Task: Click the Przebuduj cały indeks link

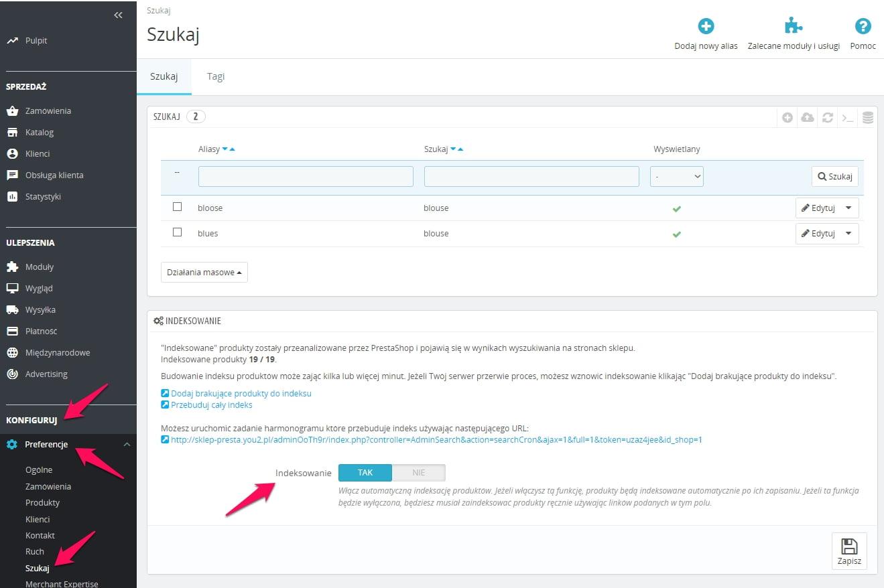Action: (x=212, y=405)
